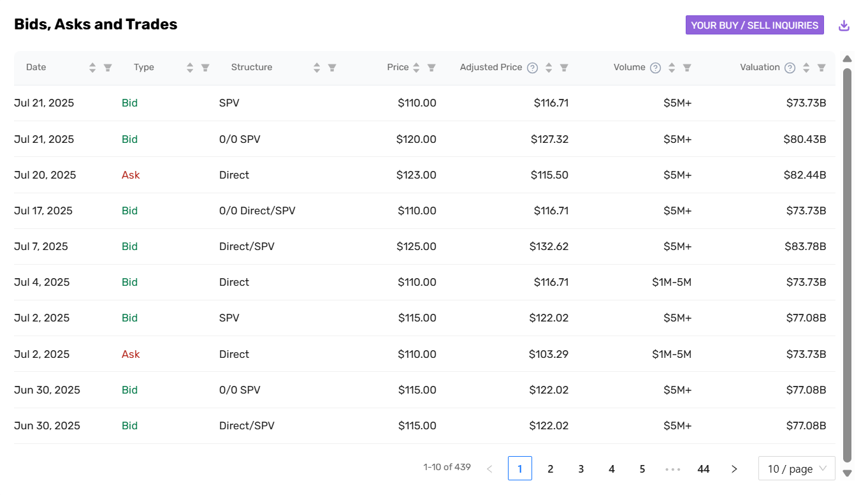This screenshot has width=868, height=495.
Task: Go to page 5
Action: click(x=642, y=469)
